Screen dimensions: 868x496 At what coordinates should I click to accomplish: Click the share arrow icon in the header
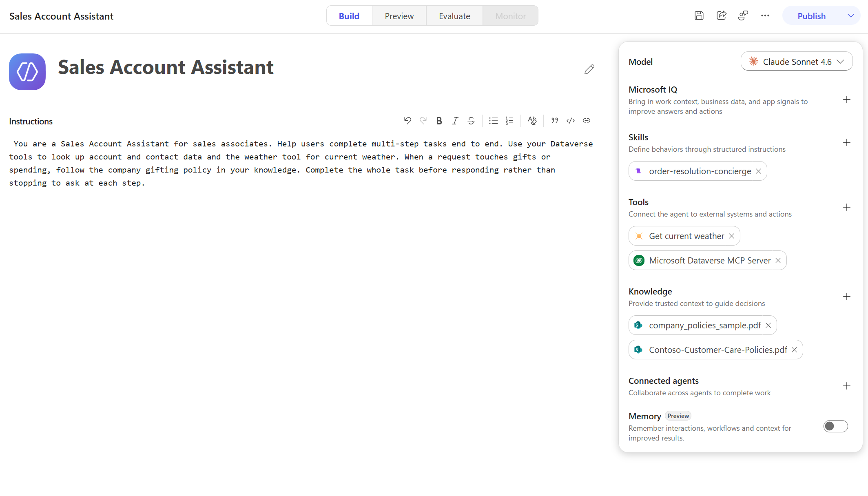click(x=721, y=16)
